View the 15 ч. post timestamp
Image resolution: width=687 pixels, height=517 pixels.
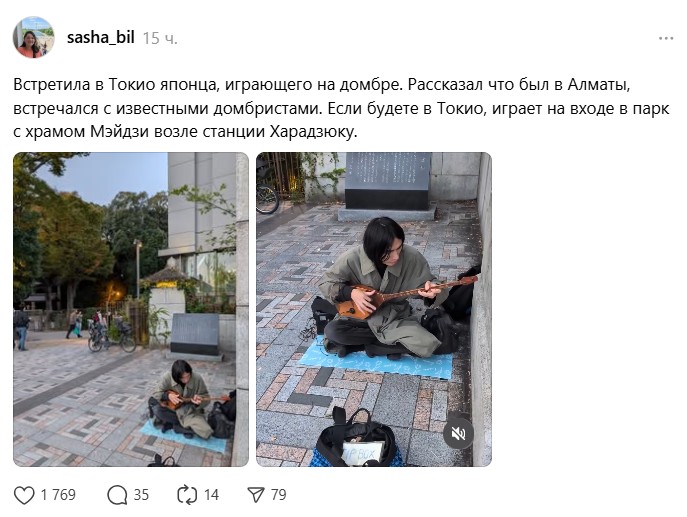point(160,39)
